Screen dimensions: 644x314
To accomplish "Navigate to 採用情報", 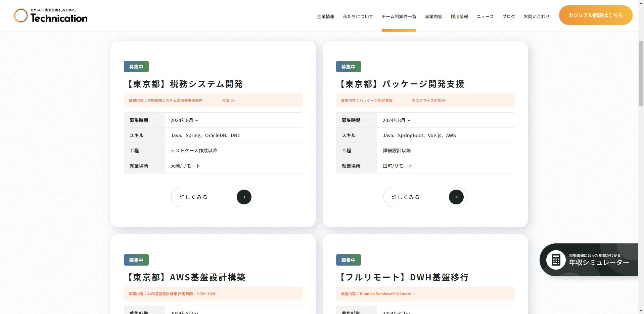I will (459, 16).
